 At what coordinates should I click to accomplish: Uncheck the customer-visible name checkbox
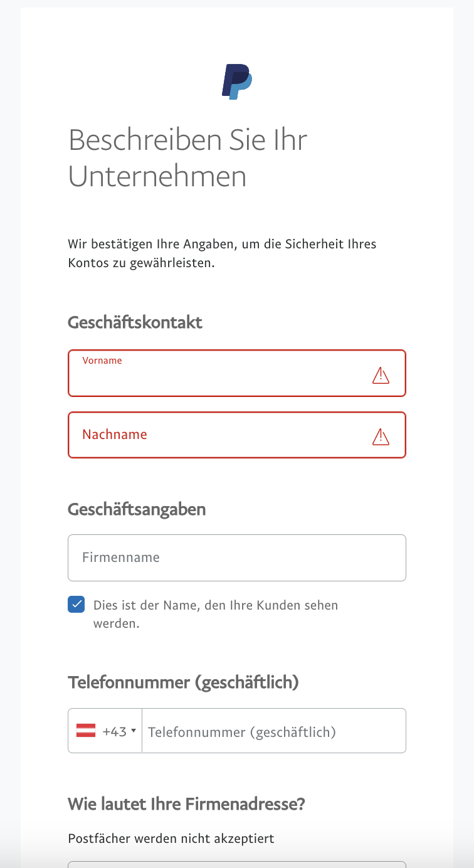coord(76,605)
